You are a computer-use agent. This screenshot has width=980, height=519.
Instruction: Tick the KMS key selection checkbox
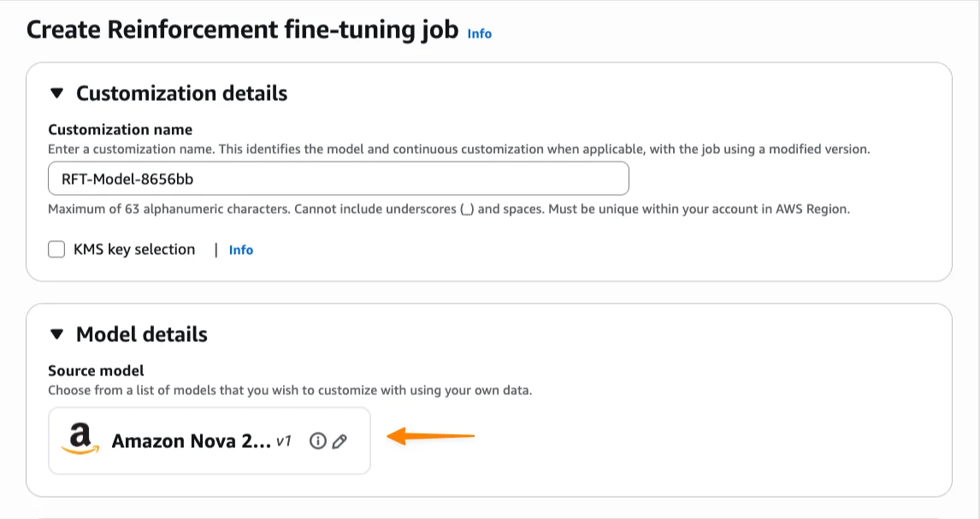click(x=57, y=250)
